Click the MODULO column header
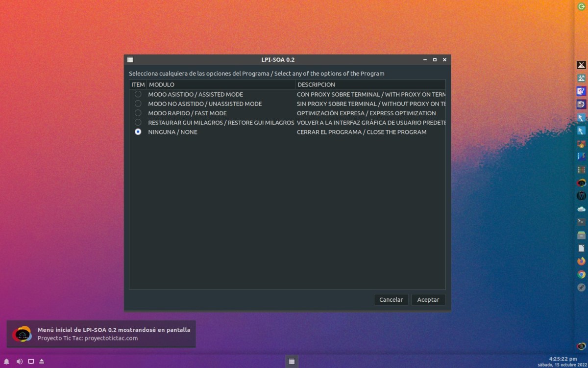 pos(220,85)
